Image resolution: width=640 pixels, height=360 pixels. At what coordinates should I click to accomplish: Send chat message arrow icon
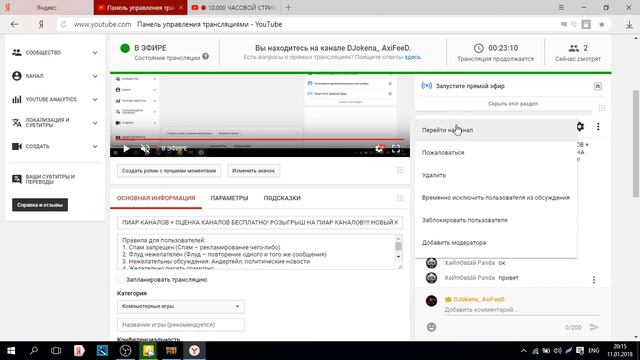tap(594, 327)
